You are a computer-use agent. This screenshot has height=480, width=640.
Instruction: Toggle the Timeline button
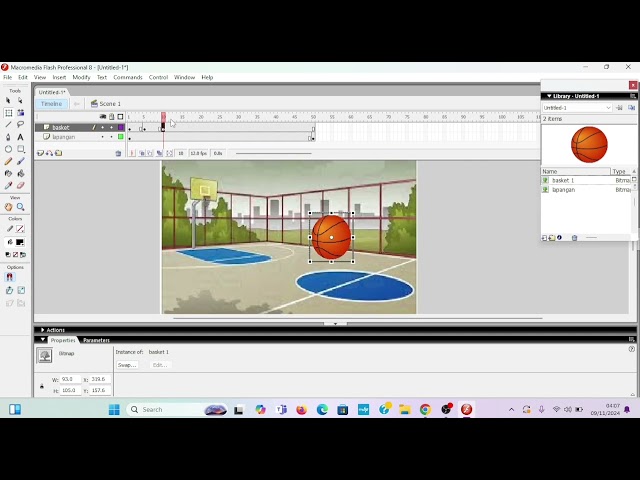click(51, 104)
